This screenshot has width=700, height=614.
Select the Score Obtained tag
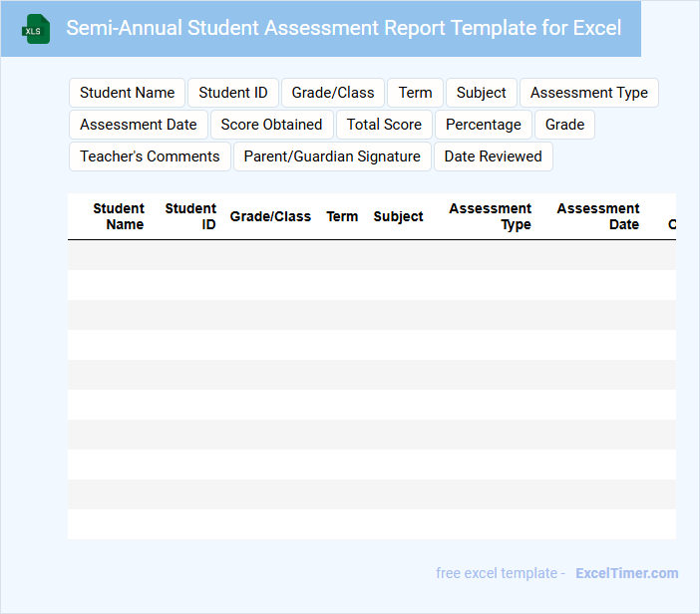coord(271,125)
